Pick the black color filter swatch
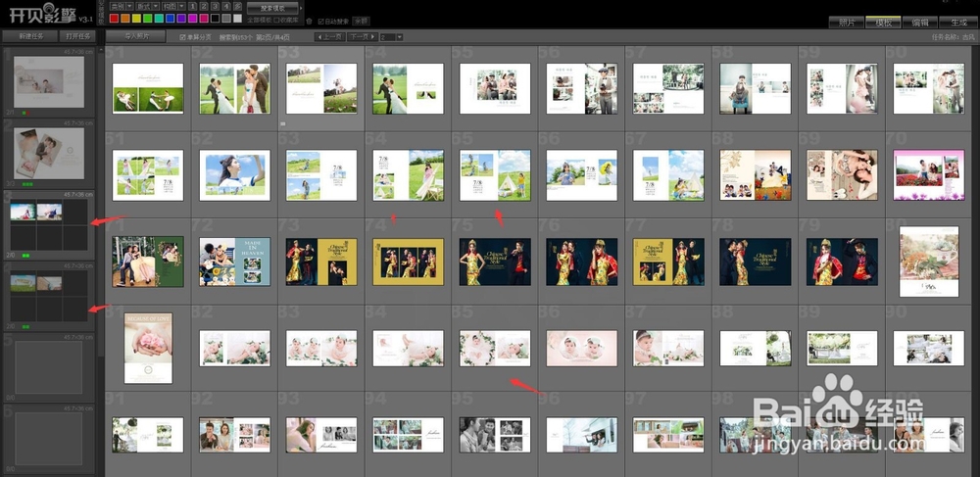This screenshot has height=477, width=980. click(215, 18)
